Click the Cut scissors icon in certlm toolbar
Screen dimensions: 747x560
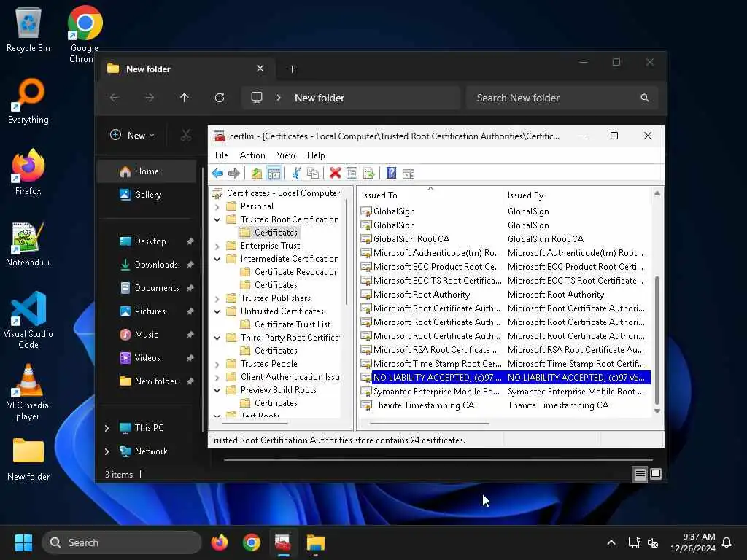[x=296, y=174]
